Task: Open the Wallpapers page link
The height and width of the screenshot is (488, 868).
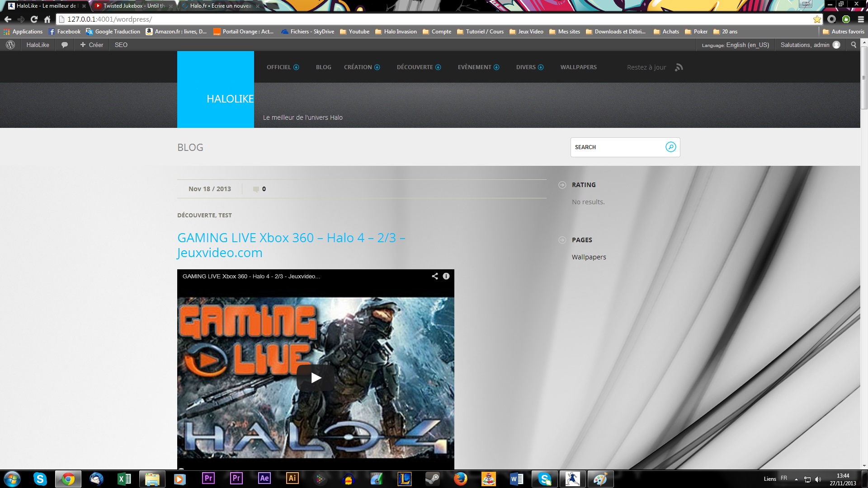Action: [589, 257]
